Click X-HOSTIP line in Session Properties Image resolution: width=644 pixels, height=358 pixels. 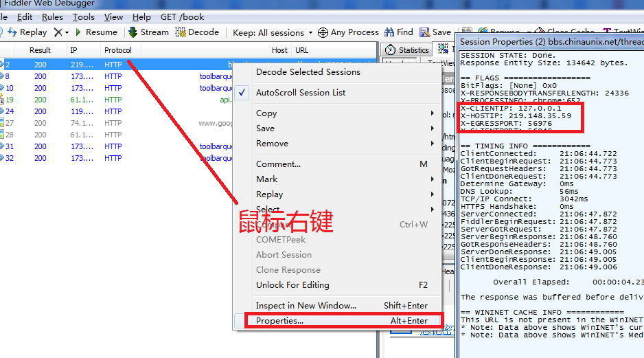tap(516, 116)
